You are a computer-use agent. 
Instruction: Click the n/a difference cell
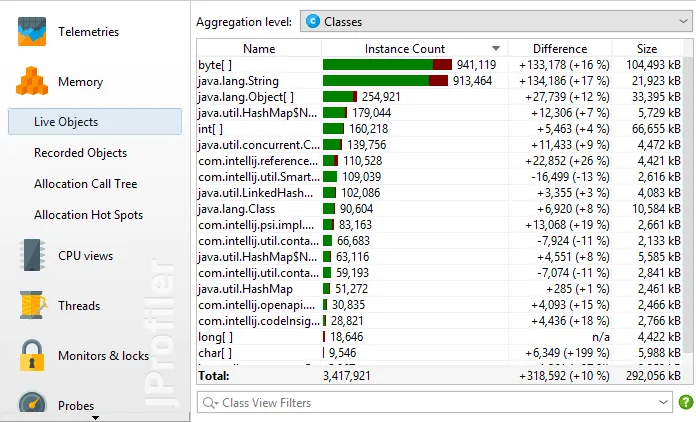601,337
